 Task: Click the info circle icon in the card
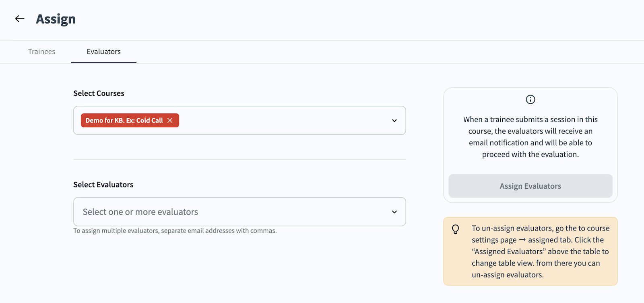[x=530, y=99]
